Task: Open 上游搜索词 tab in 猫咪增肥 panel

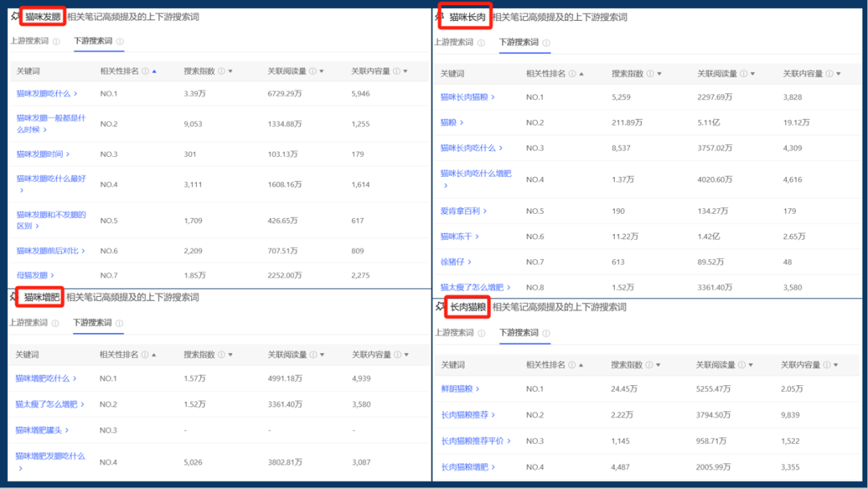Action: (x=28, y=323)
